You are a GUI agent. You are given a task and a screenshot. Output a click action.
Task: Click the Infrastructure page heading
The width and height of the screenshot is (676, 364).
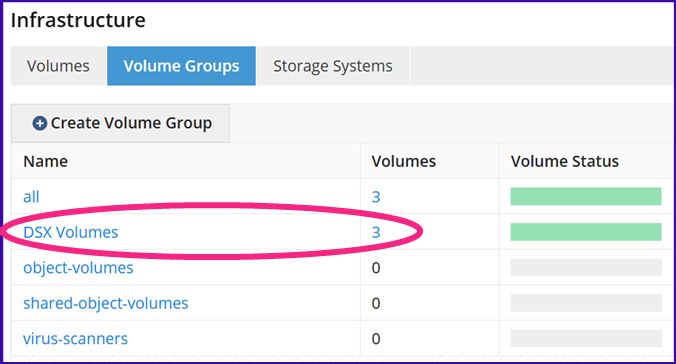coord(78,20)
